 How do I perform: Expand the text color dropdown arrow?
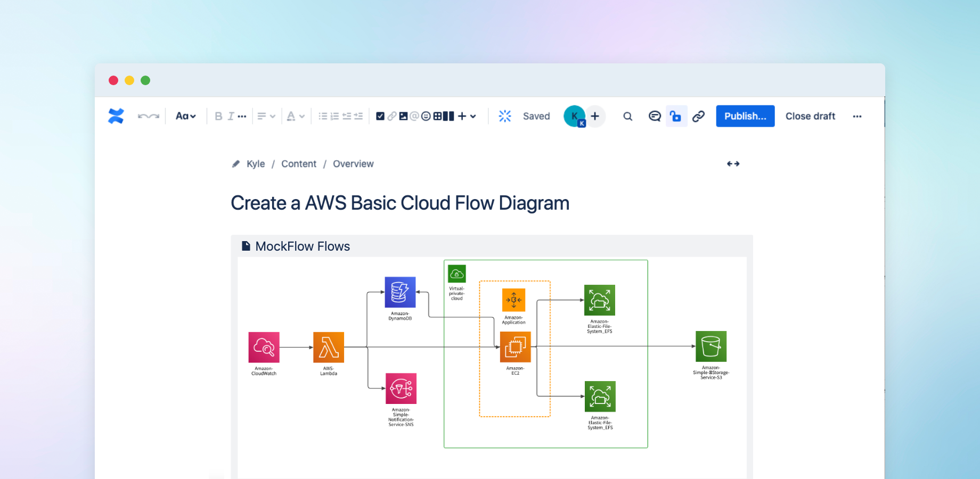coord(301,116)
